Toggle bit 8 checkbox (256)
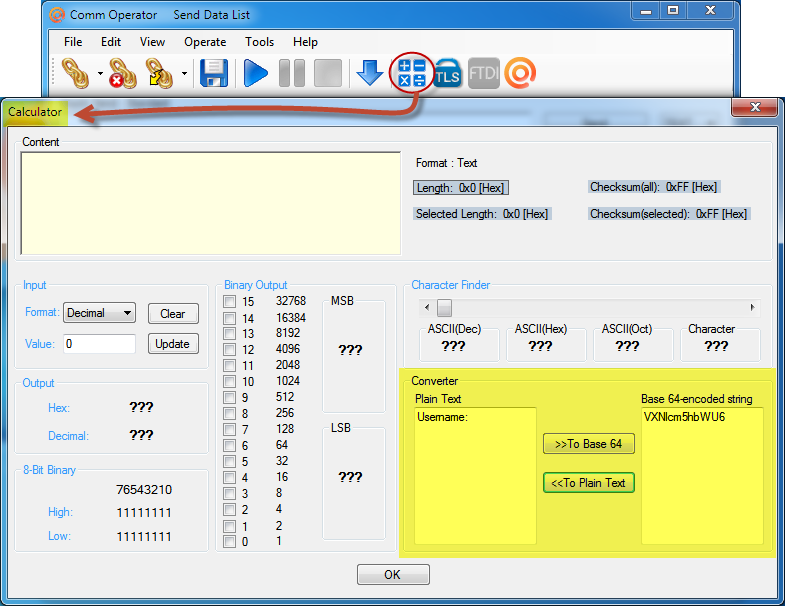The height and width of the screenshot is (606, 785). (230, 414)
